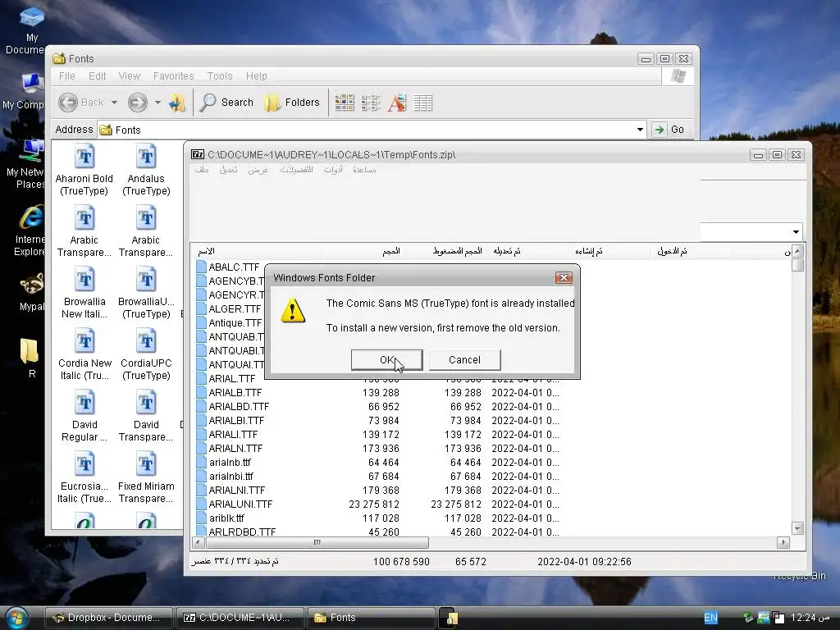Select Aharoni Bold font icon
The height and width of the screenshot is (630, 840).
(84, 171)
